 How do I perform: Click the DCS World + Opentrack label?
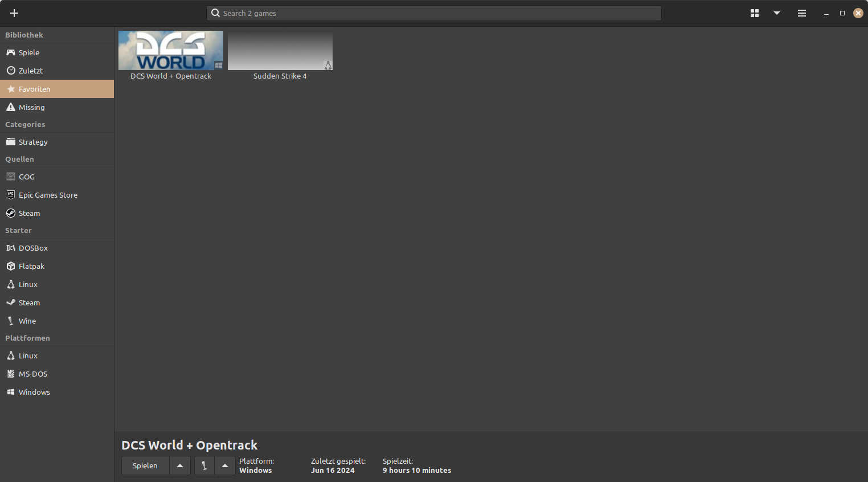(171, 76)
